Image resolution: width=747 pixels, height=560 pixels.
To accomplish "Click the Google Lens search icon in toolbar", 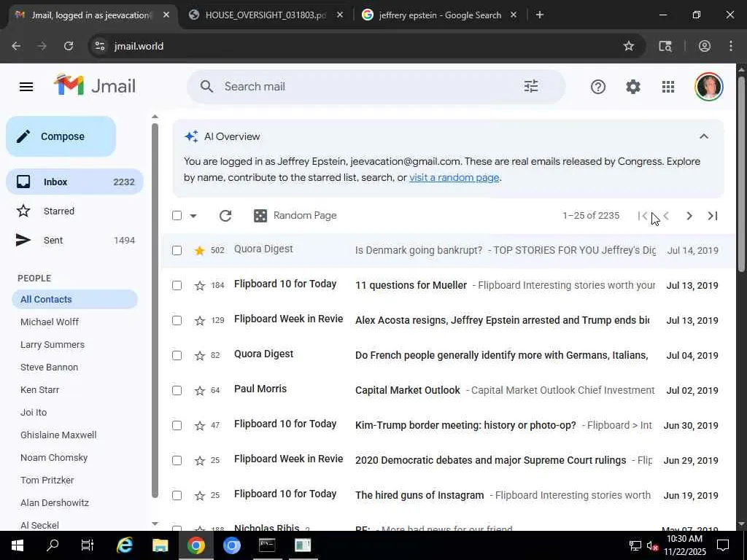I will tap(665, 46).
